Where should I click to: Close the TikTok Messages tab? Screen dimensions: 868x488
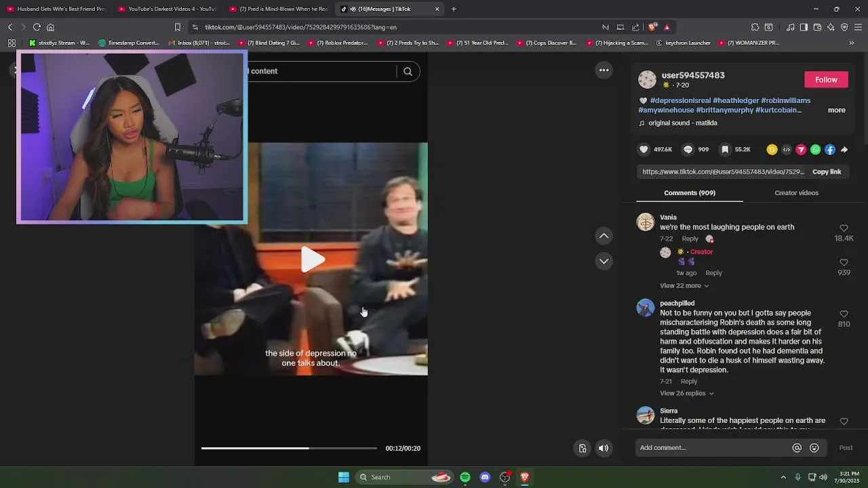click(x=437, y=9)
